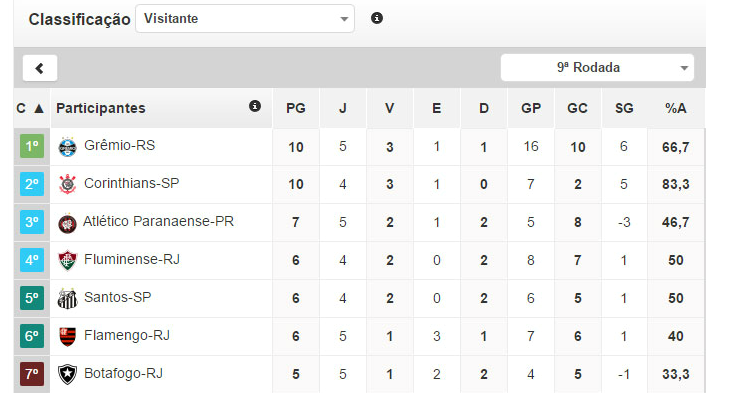Sort table by %A column header

[676, 108]
